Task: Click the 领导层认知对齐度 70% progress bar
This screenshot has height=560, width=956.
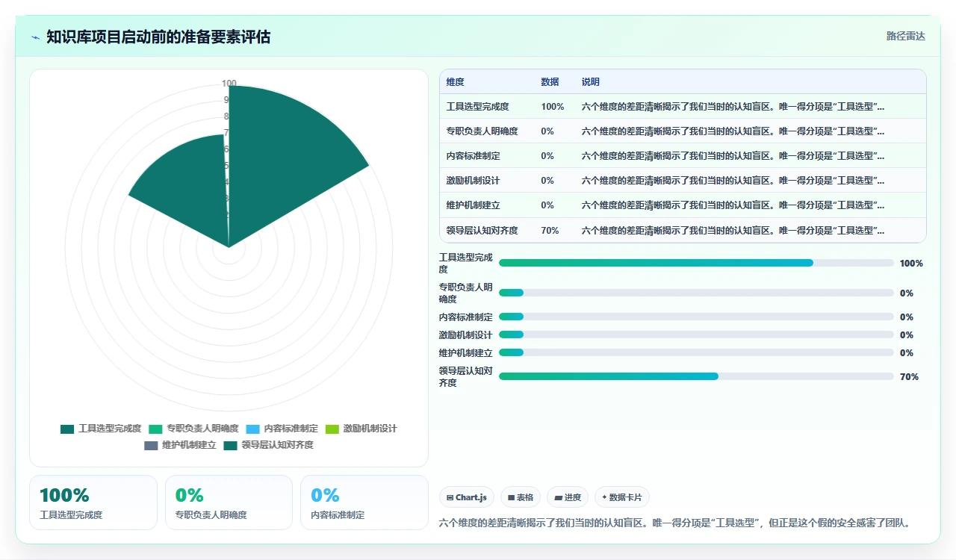Action: (x=696, y=376)
